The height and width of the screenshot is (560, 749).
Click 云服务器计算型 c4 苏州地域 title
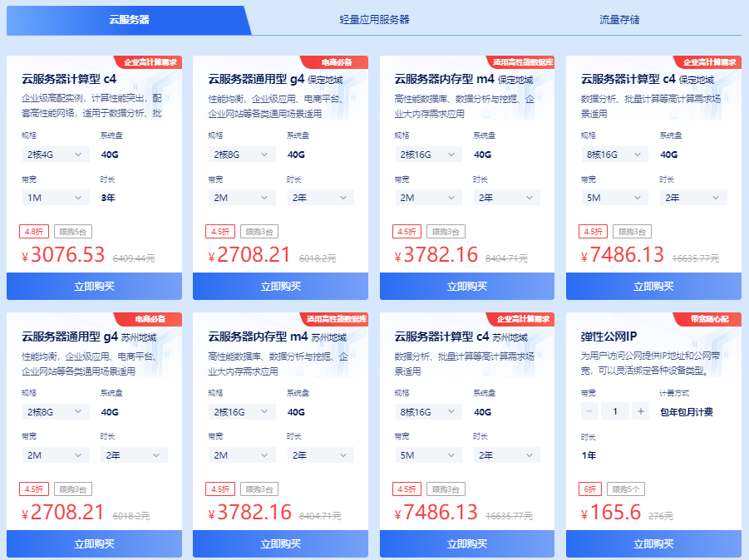pyautogui.click(x=461, y=336)
